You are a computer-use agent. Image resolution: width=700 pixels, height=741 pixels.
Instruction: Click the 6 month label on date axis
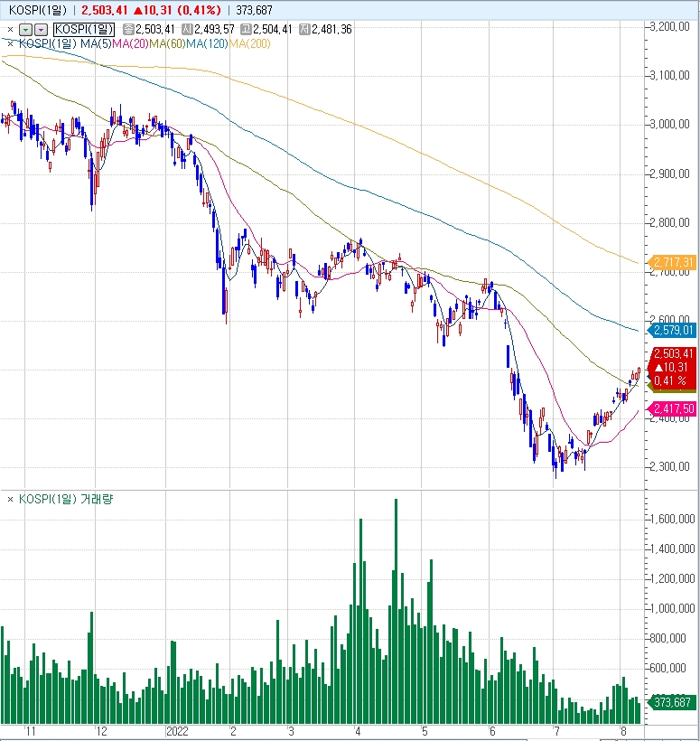pos(492,732)
